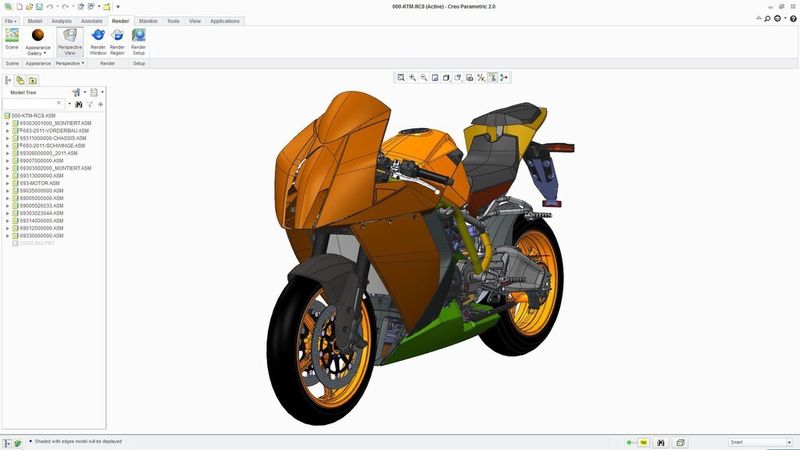Image resolution: width=800 pixels, height=450 pixels.
Task: Open the Scene editor icon
Action: [x=12, y=36]
